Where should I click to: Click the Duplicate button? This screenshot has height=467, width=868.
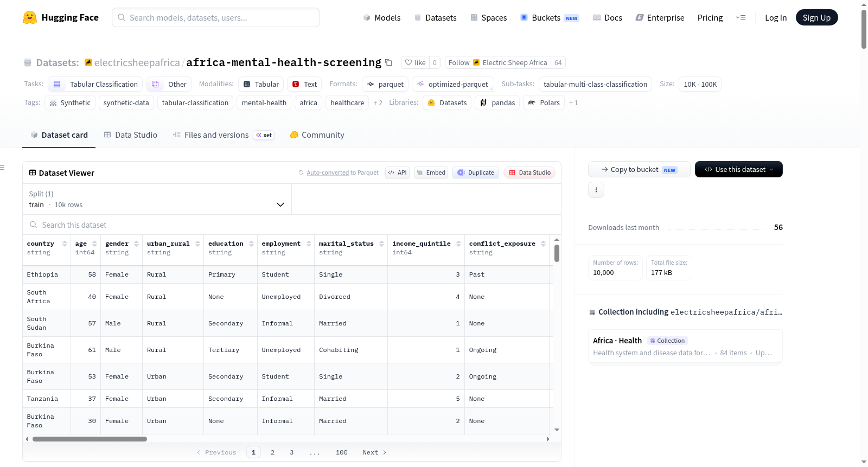click(x=476, y=172)
